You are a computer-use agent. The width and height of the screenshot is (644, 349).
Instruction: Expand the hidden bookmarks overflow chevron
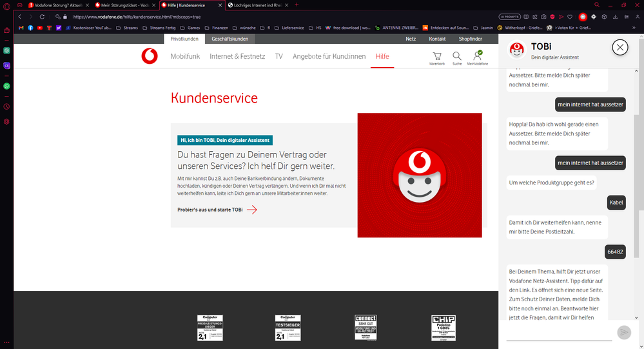point(634,28)
